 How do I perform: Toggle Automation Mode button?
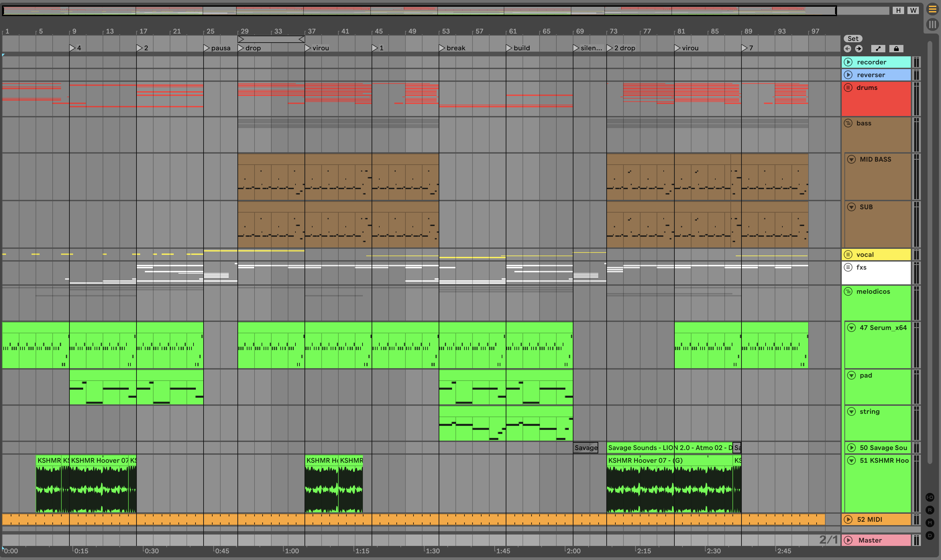878,48
